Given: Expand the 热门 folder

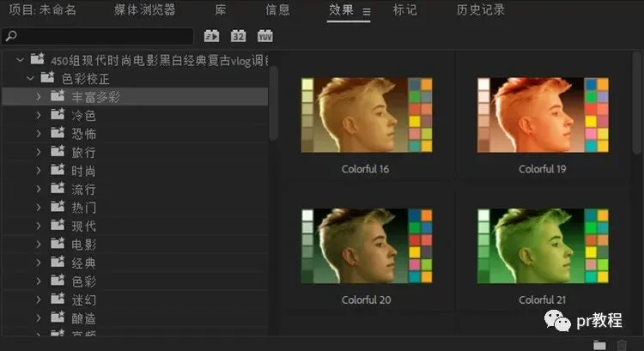Looking at the screenshot, I should (38, 208).
